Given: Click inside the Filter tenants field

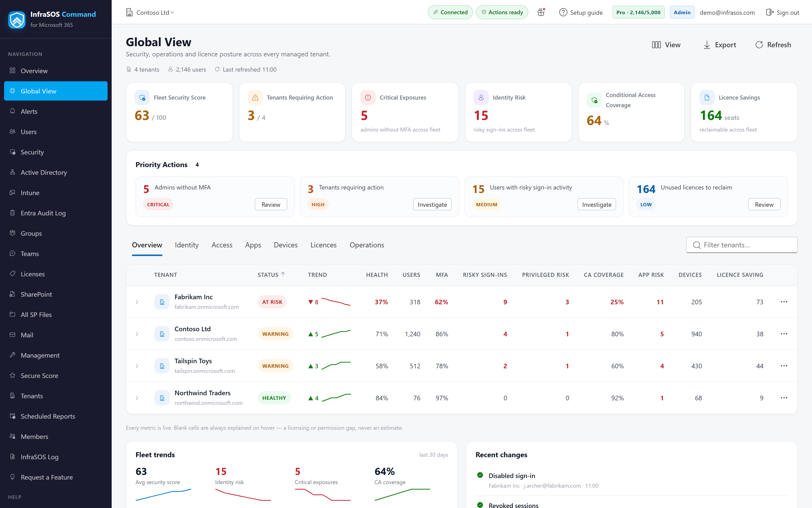Looking at the screenshot, I should [x=741, y=245].
